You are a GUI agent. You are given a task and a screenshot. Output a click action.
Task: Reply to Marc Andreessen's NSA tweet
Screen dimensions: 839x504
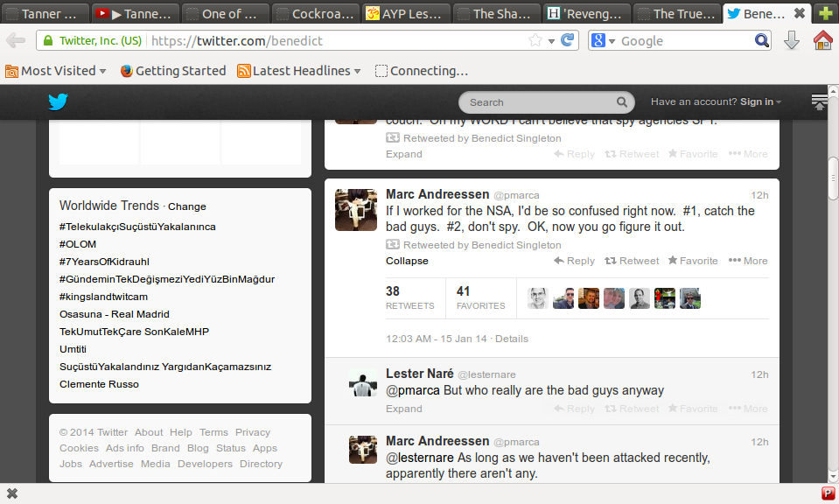[x=574, y=261]
